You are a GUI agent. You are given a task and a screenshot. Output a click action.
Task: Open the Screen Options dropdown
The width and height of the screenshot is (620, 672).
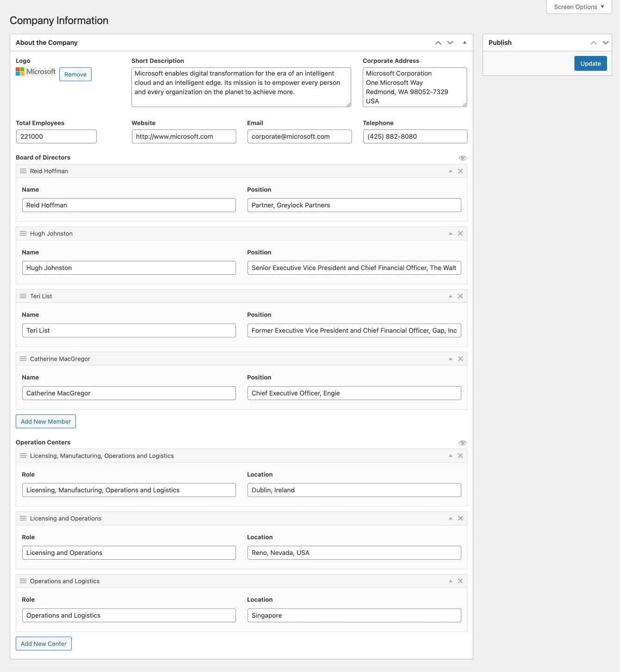(x=579, y=7)
